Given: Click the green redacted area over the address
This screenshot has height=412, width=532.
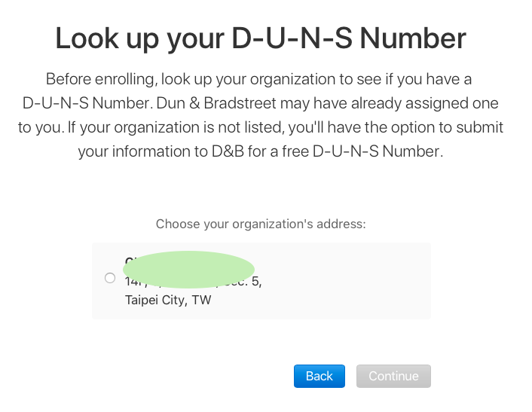Looking at the screenshot, I should (x=188, y=270).
